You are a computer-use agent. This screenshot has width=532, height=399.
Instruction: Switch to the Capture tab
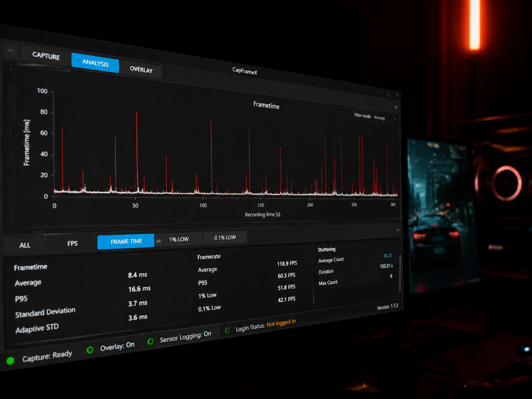pos(46,55)
